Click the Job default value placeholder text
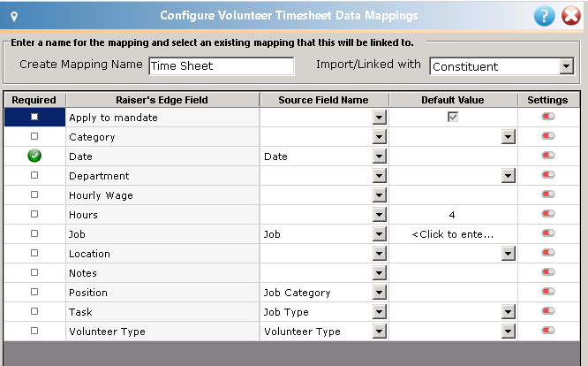Screen dimensions: 588x366 click(453, 234)
